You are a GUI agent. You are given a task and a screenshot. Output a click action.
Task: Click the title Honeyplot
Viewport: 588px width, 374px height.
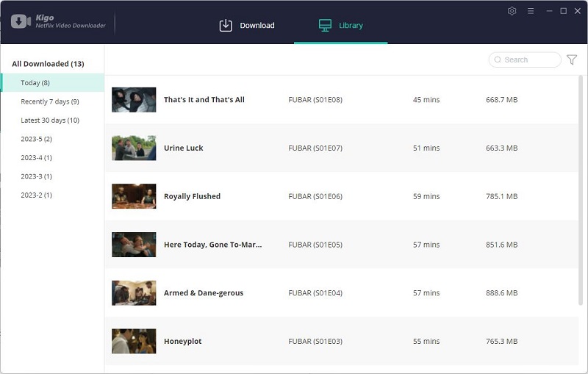pyautogui.click(x=182, y=342)
